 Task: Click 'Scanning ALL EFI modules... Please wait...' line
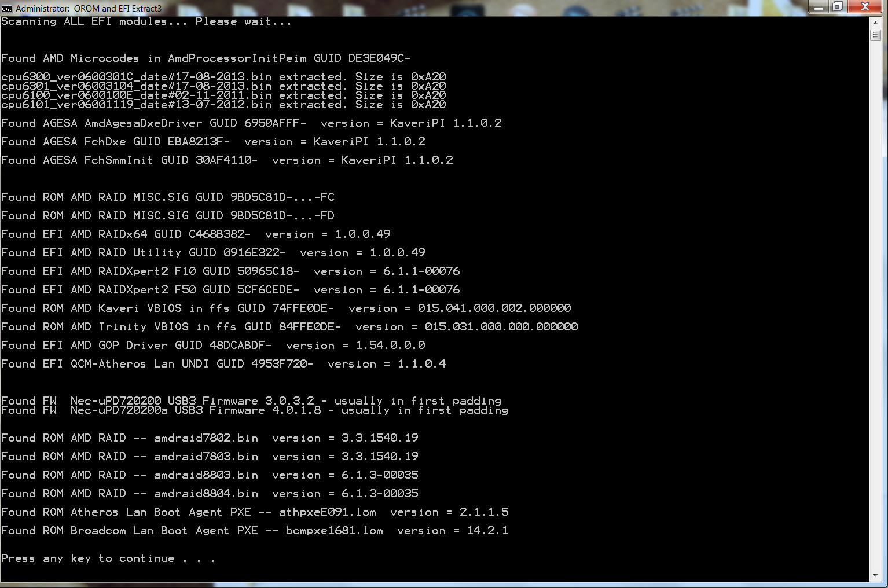click(146, 21)
